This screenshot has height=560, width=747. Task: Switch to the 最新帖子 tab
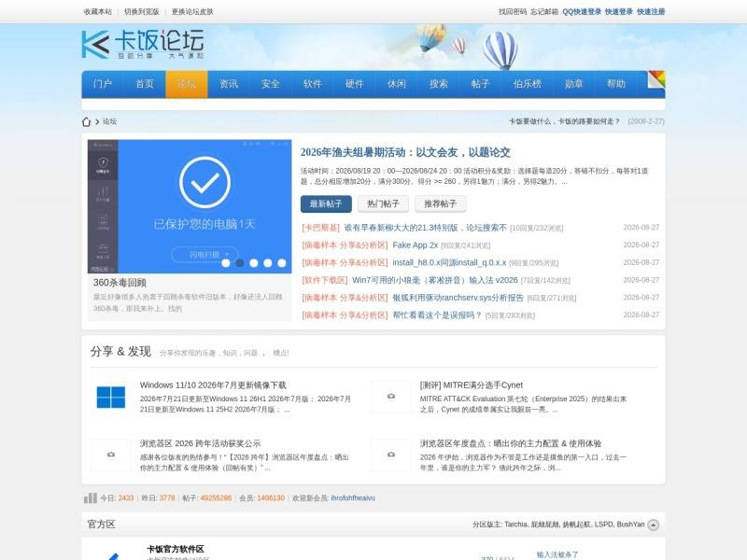[x=326, y=203]
